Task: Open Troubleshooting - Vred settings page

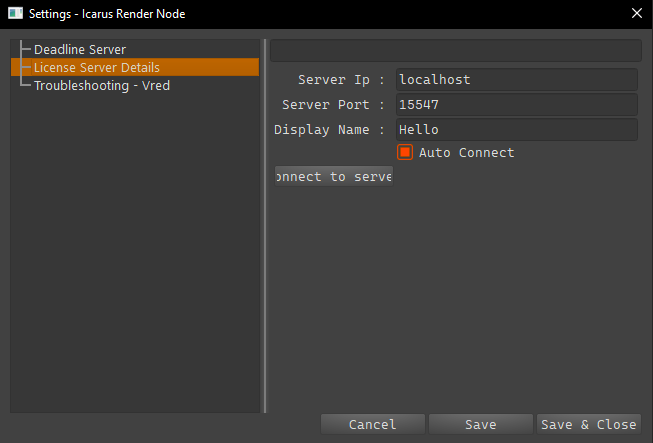Action: click(x=102, y=85)
